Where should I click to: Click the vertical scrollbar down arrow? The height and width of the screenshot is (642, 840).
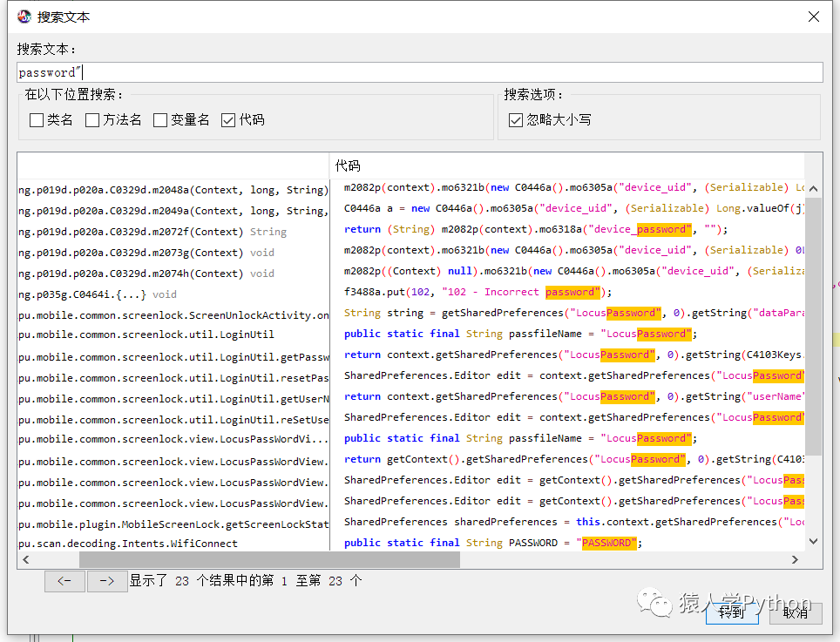pos(813,541)
